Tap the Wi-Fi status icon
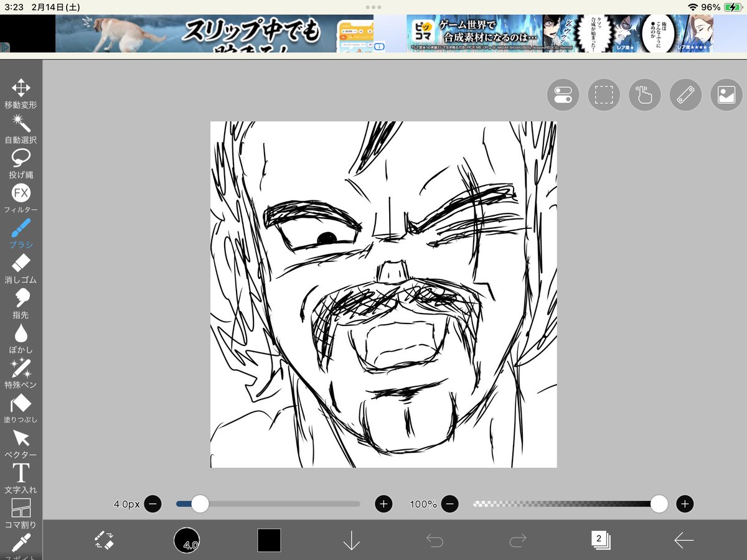 693,7
